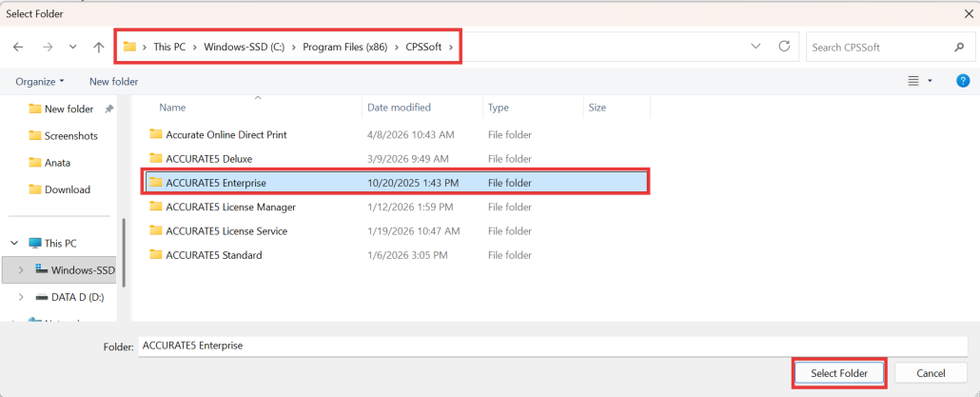Viewport: 980px width, 397px height.
Task: Cancel the folder selection dialog
Action: pos(931,373)
